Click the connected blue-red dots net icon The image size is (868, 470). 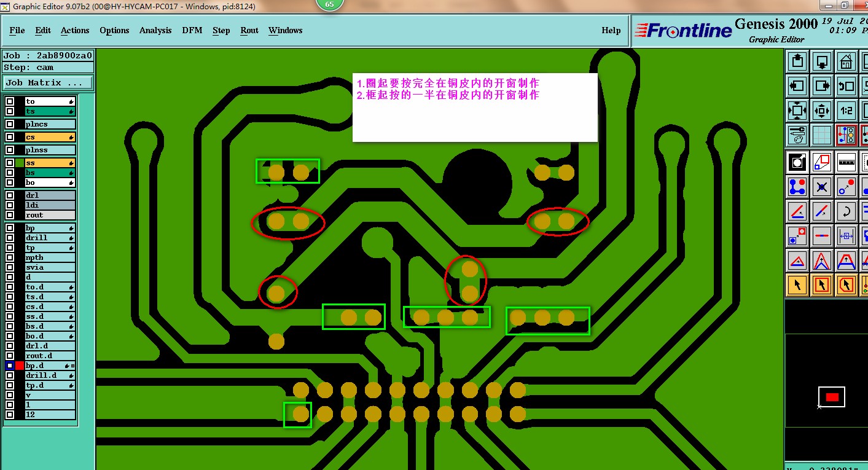797,187
